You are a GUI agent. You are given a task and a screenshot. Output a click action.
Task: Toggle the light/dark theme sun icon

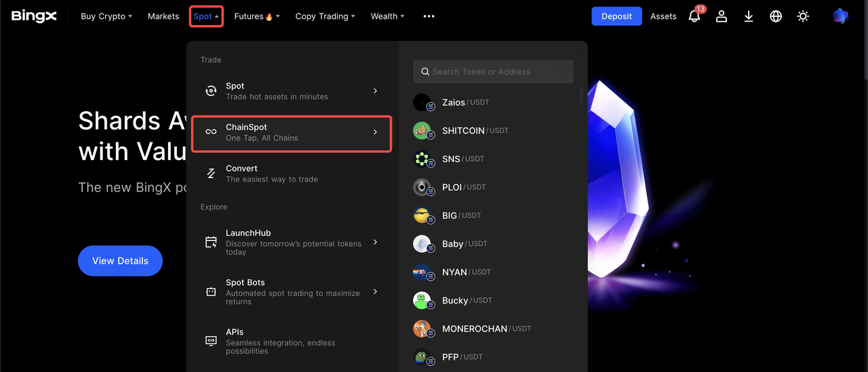[803, 16]
